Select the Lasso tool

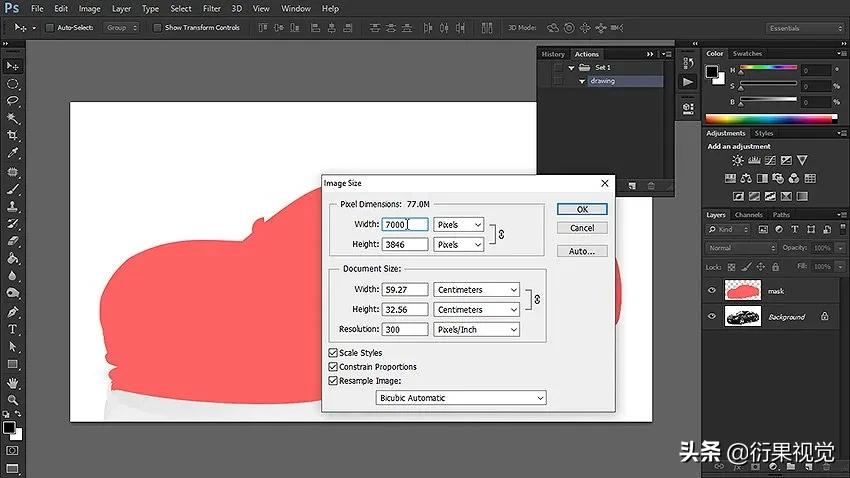point(13,101)
